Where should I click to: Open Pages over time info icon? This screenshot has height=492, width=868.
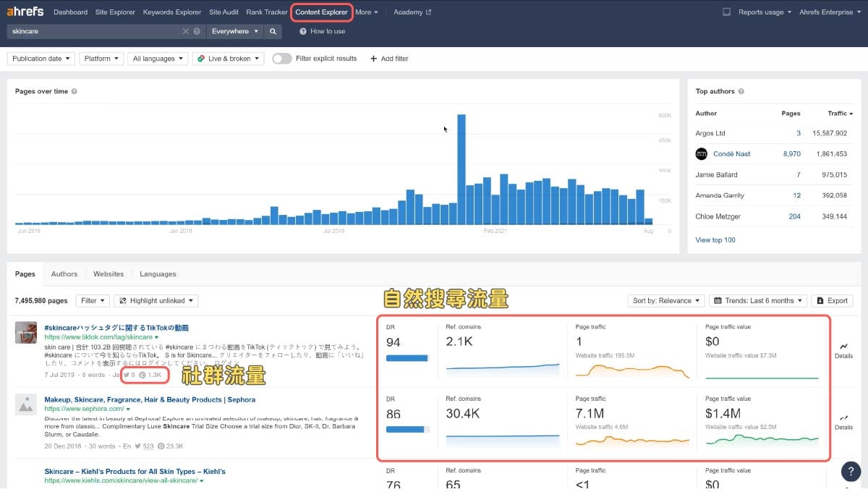75,91
